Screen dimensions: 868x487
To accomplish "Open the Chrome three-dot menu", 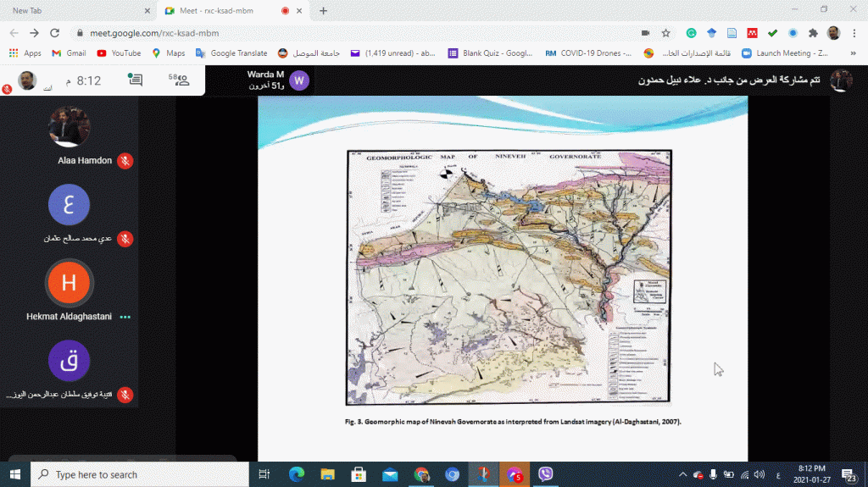I will click(x=854, y=33).
